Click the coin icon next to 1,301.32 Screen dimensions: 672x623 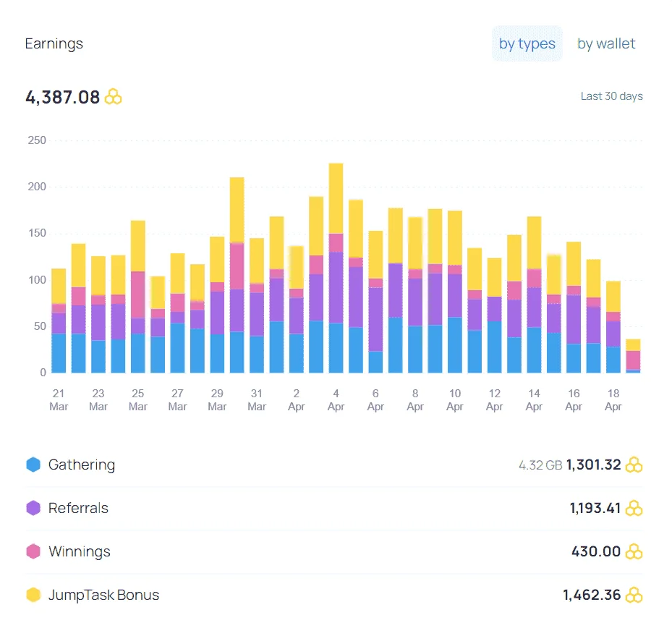pos(634,465)
